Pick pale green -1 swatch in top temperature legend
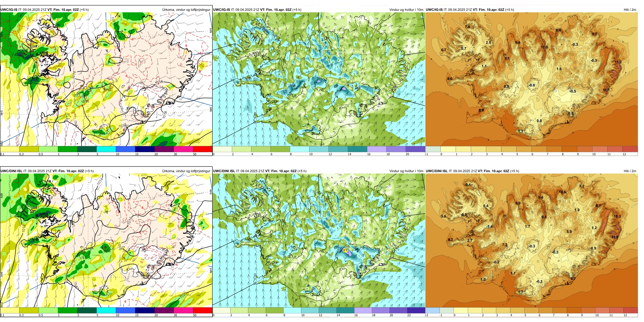This screenshot has height=322, width=644. (433, 149)
